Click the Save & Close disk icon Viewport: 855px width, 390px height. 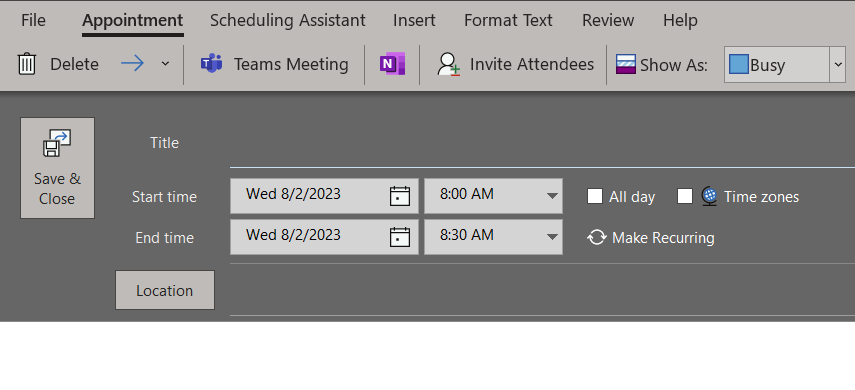57,143
